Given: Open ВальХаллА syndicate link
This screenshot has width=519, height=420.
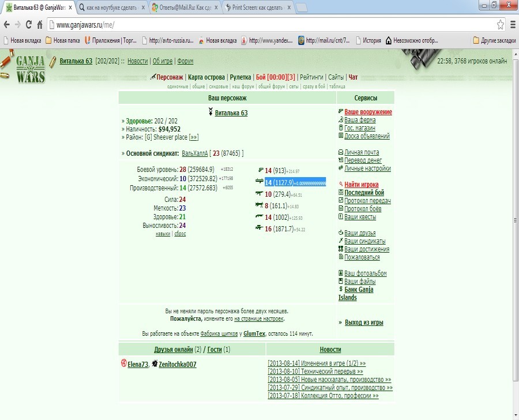Looking at the screenshot, I should [195, 153].
